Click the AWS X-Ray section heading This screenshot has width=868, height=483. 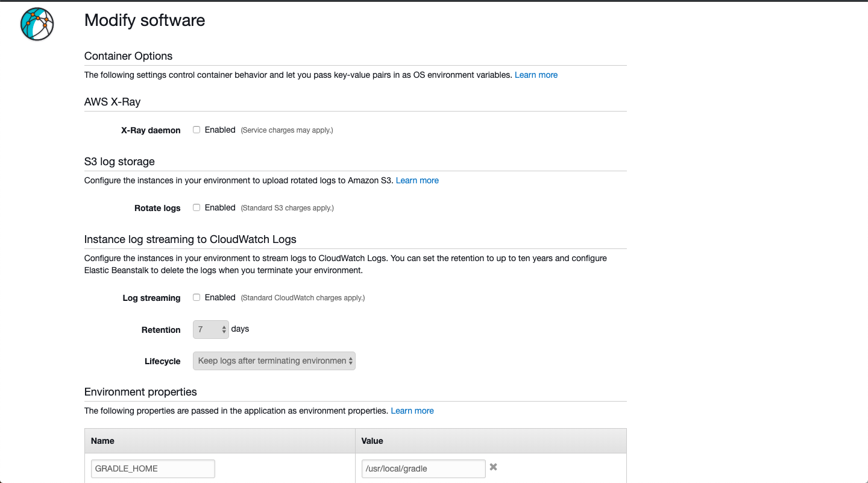112,101
